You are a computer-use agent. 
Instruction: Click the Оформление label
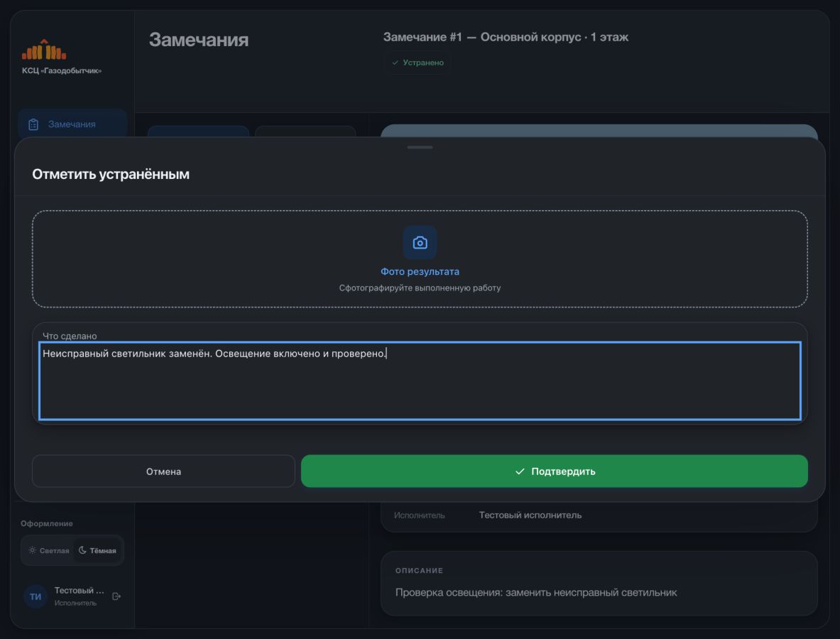click(47, 523)
